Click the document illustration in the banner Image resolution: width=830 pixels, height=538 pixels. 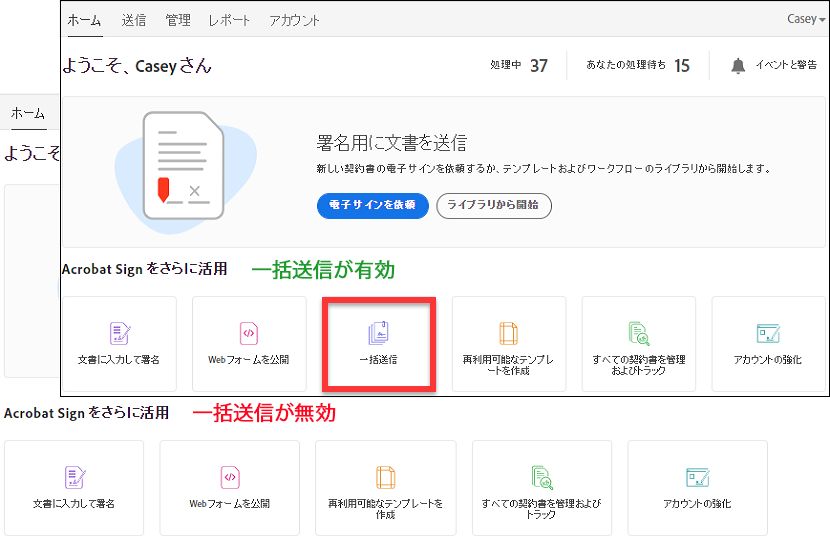coord(185,171)
